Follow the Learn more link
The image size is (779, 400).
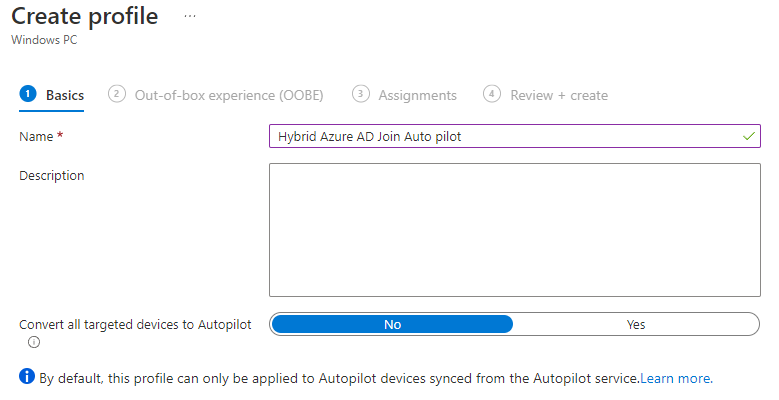click(x=675, y=379)
